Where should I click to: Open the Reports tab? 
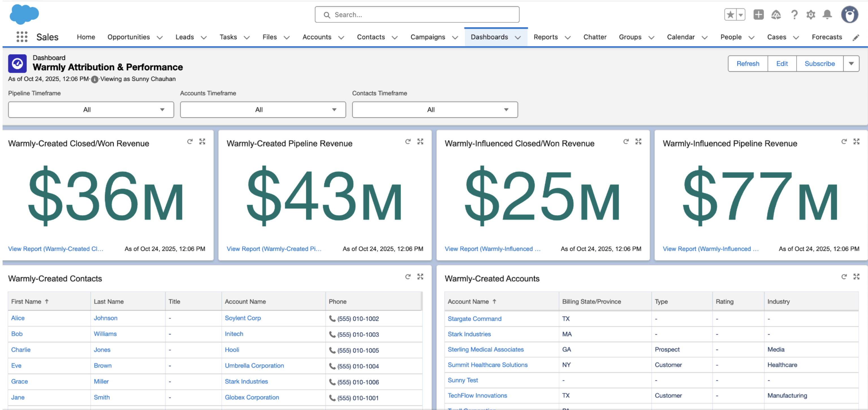pyautogui.click(x=545, y=37)
